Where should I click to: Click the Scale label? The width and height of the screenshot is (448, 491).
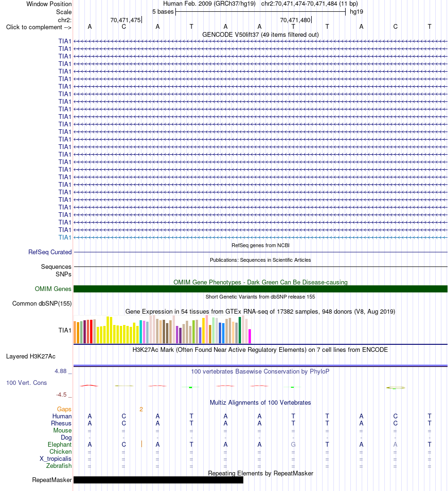pyautogui.click(x=64, y=12)
